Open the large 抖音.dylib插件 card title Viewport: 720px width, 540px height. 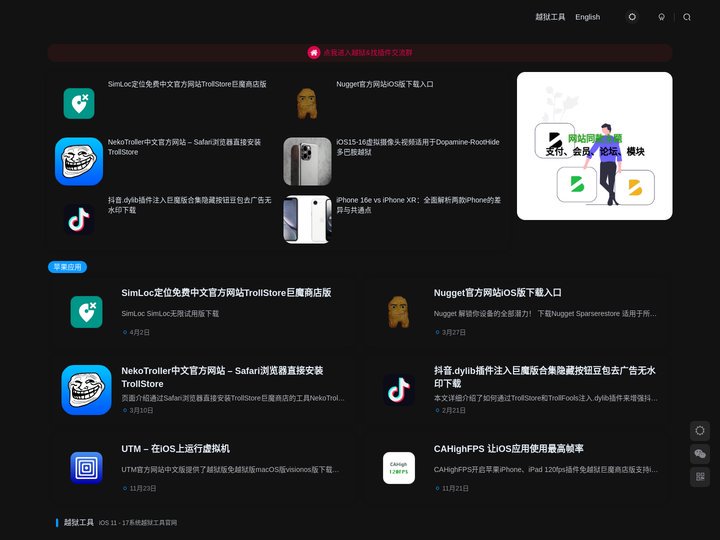click(545, 377)
